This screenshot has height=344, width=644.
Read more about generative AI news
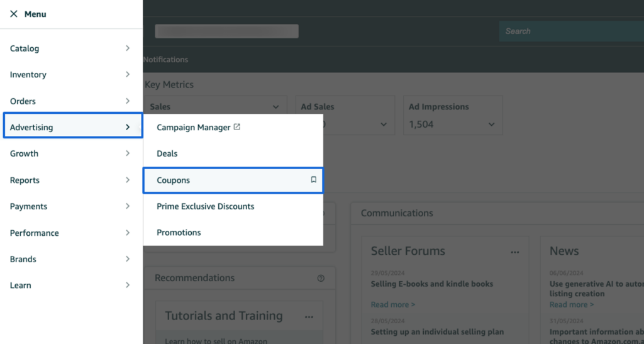pyautogui.click(x=572, y=304)
